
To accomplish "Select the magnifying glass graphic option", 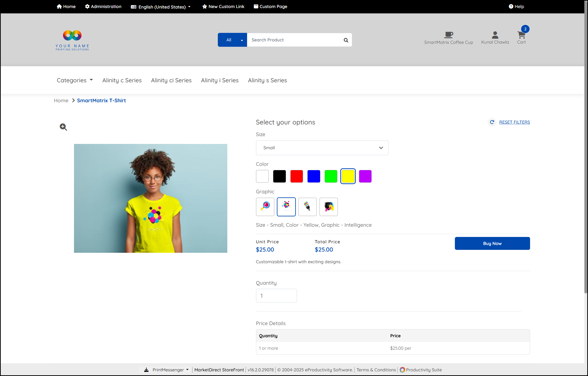I will [265, 207].
